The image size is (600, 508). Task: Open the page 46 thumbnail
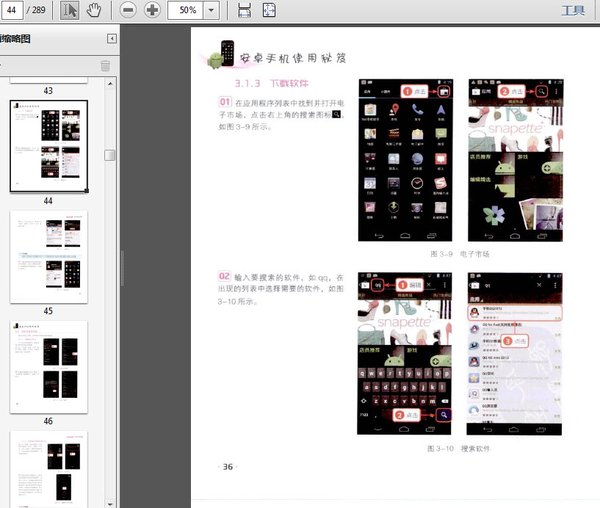[x=48, y=367]
